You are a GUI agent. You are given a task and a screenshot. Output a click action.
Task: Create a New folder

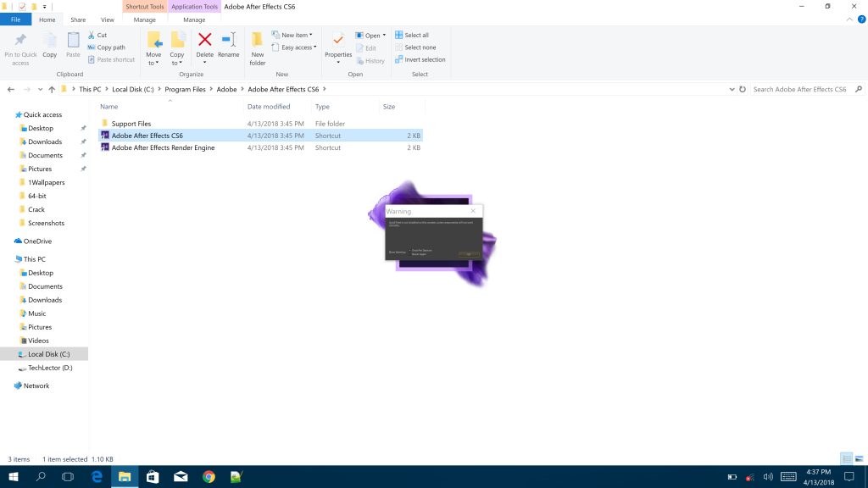point(258,48)
